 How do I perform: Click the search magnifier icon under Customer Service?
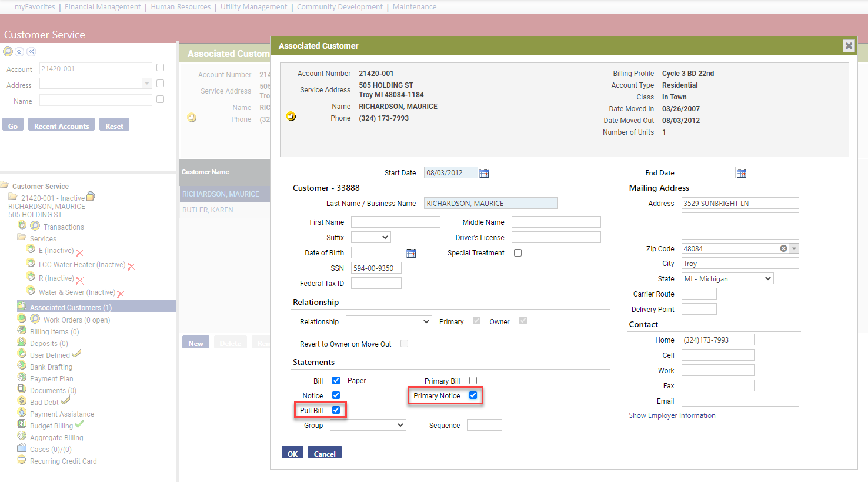pyautogui.click(x=8, y=52)
